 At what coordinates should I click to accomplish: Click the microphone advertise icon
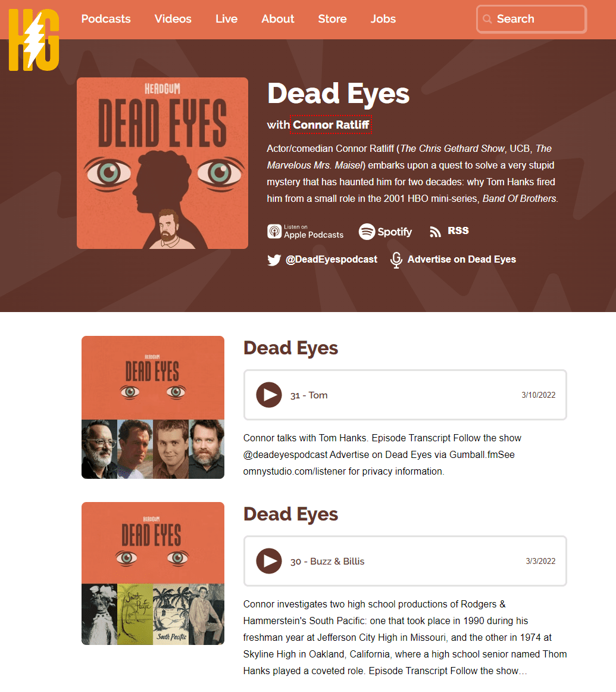point(396,260)
